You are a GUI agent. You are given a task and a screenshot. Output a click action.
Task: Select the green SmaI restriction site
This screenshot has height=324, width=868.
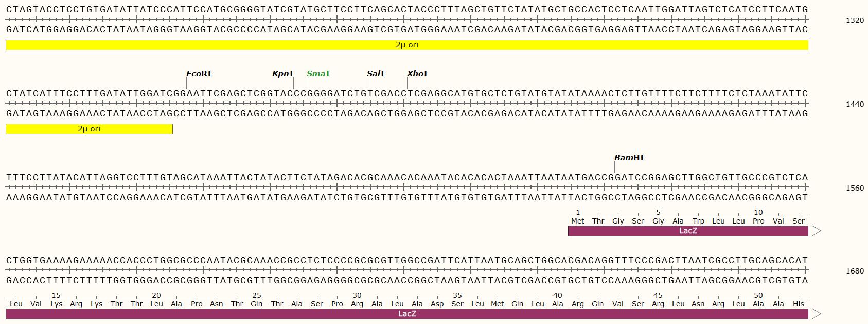[318, 74]
